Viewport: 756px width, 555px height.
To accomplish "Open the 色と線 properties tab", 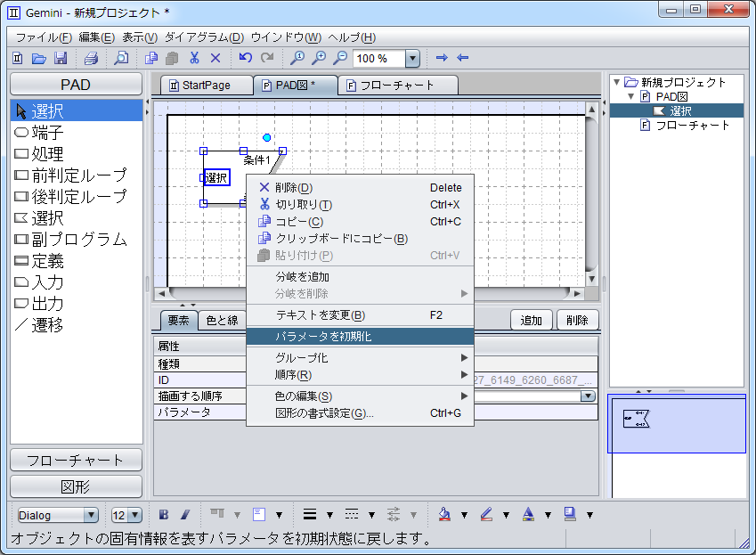I will click(x=222, y=320).
